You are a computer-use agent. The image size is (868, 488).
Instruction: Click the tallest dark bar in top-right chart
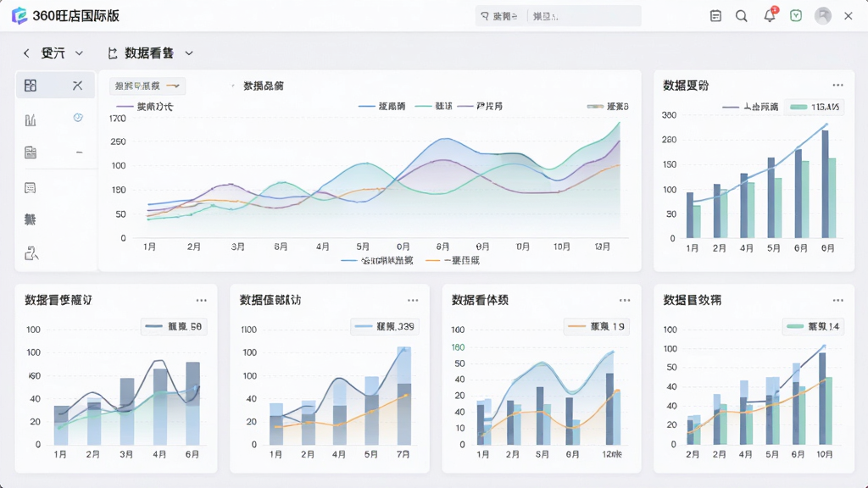pos(825,184)
